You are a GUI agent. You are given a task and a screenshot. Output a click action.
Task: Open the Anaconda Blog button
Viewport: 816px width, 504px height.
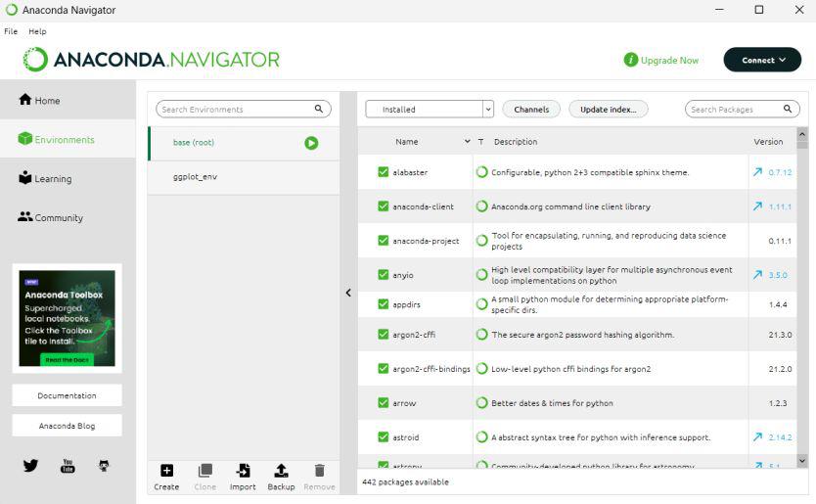point(68,426)
